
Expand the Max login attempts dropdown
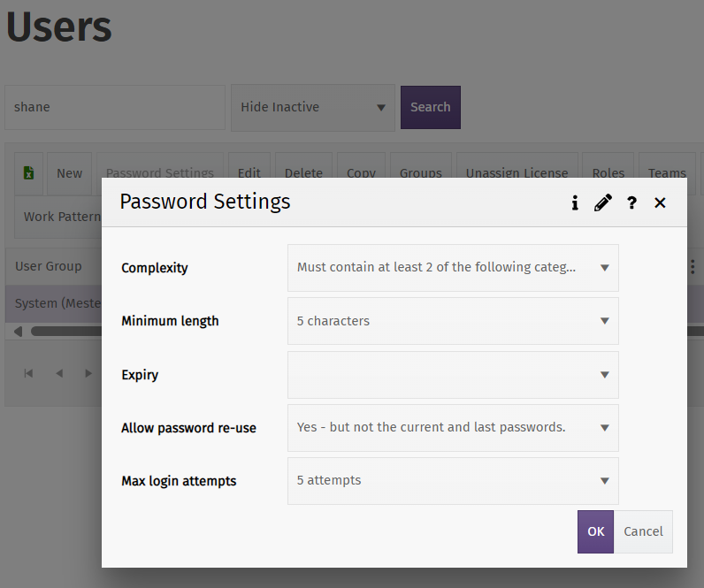coord(453,481)
